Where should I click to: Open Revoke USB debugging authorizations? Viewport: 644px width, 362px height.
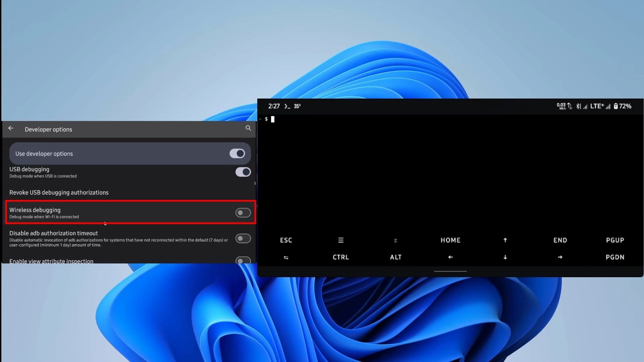59,192
